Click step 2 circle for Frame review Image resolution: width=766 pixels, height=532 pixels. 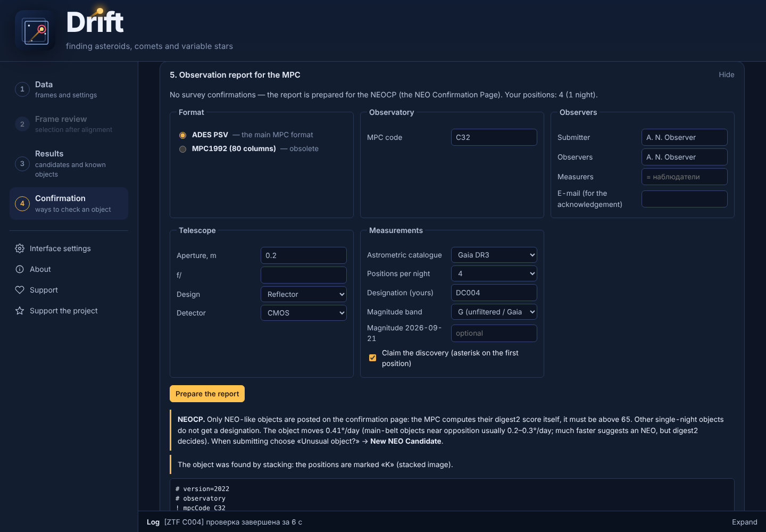point(22,124)
